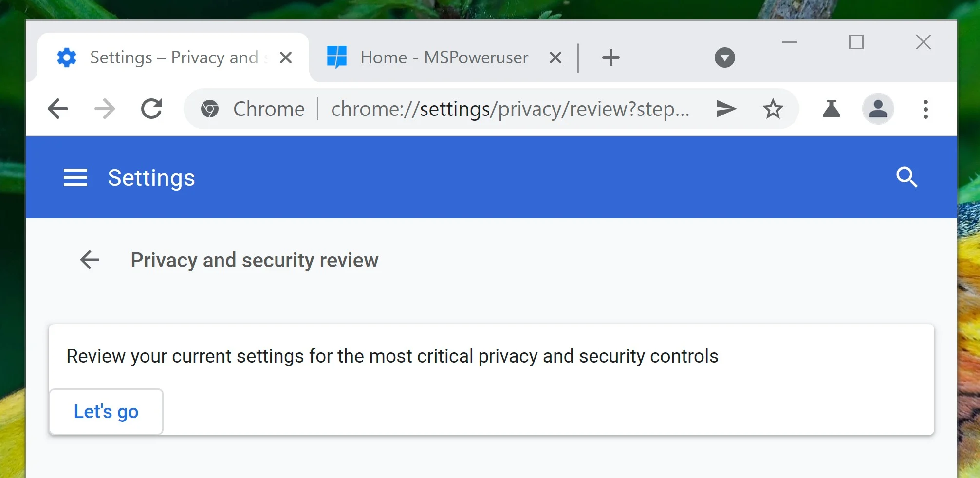The height and width of the screenshot is (478, 980).
Task: Click the address bar URL field
Action: click(510, 109)
